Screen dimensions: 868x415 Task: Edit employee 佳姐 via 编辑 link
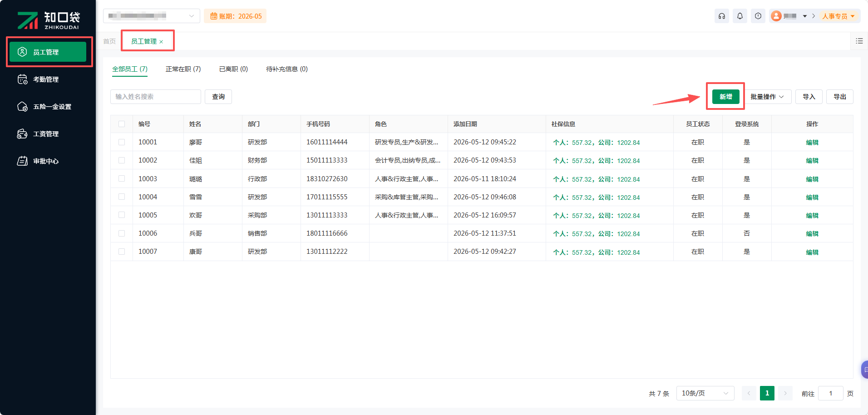(x=812, y=161)
